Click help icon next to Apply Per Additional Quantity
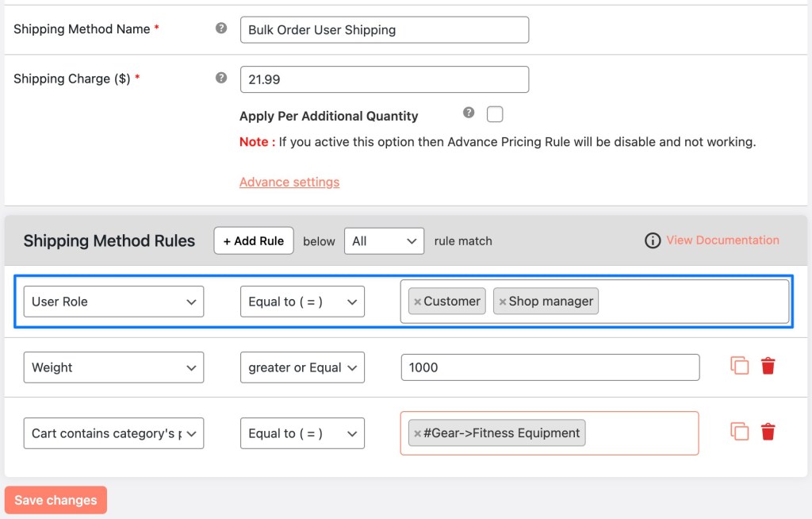812x519 pixels. [469, 113]
